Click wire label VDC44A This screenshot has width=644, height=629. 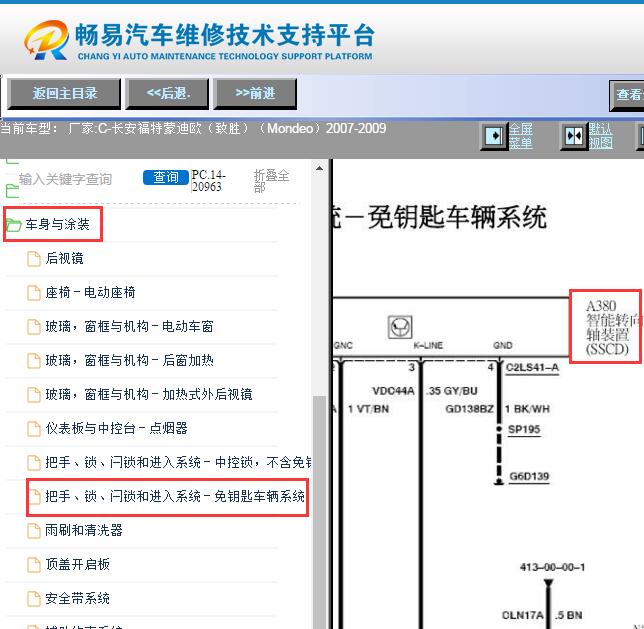tap(393, 391)
